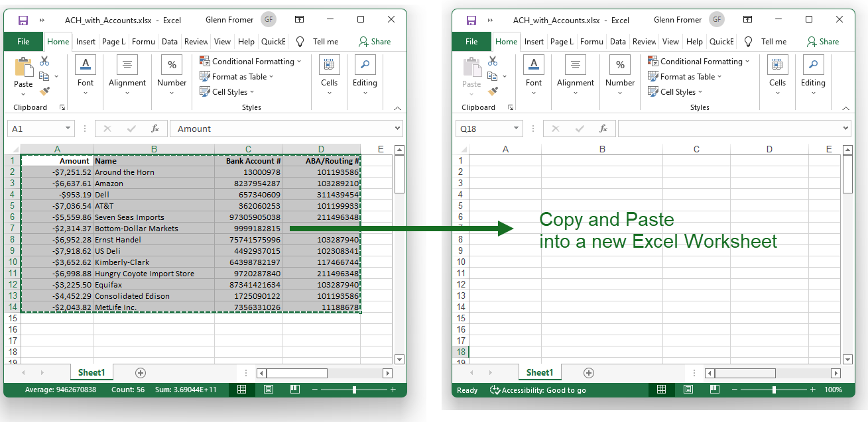Expand Cell Styles dropdown in left window

click(252, 92)
